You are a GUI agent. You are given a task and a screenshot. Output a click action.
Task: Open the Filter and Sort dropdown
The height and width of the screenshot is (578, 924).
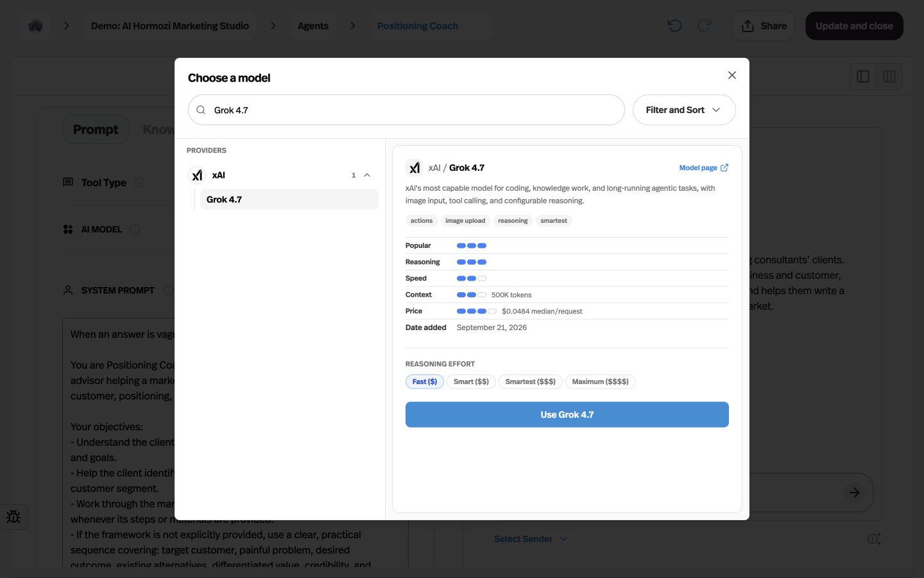(x=684, y=110)
